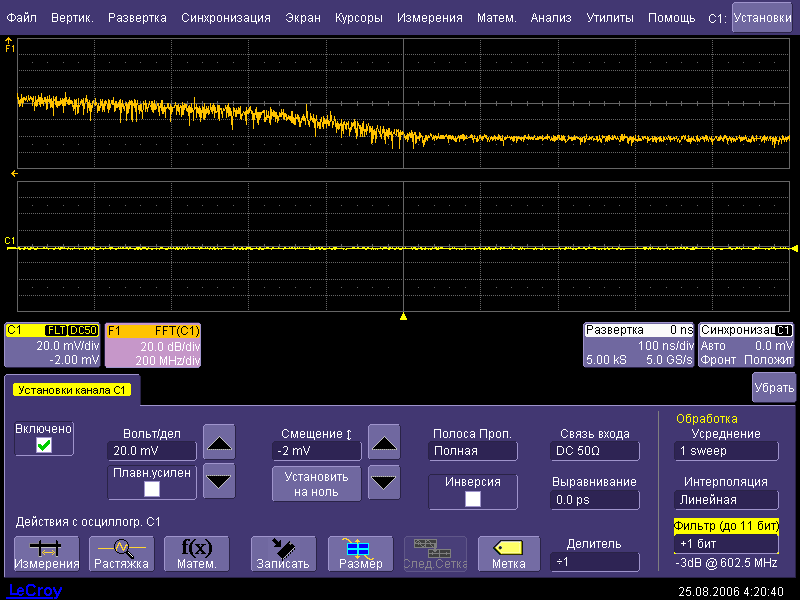Toggle the Включено channel checkbox
This screenshot has height=600, width=800.
pyautogui.click(x=44, y=445)
